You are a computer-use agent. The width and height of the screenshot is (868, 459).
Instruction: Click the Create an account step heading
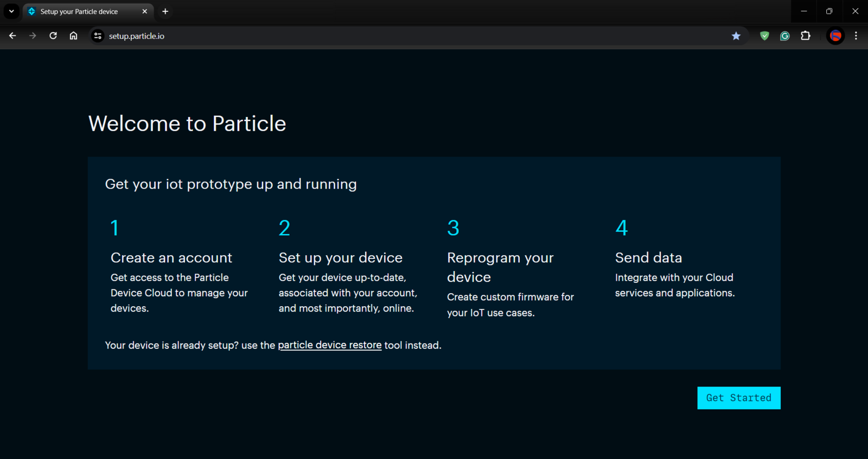171,257
